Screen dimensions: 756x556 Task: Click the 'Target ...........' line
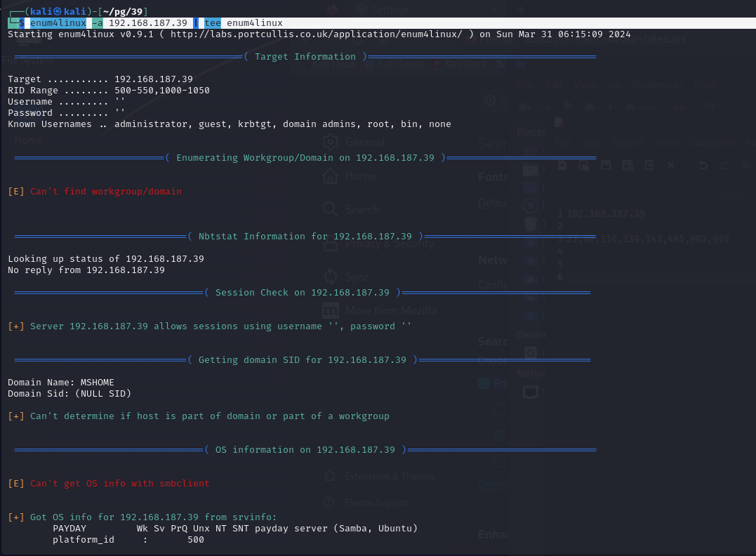pyautogui.click(x=100, y=79)
